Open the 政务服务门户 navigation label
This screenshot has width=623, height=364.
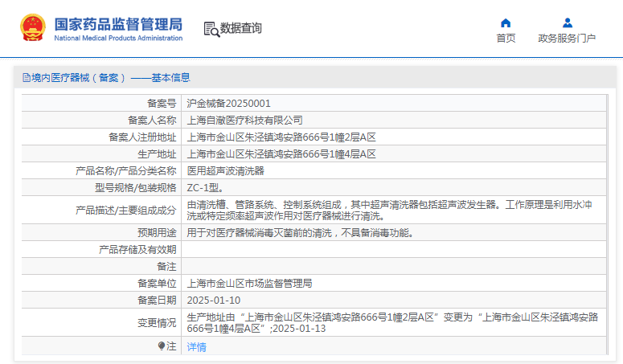coord(567,39)
